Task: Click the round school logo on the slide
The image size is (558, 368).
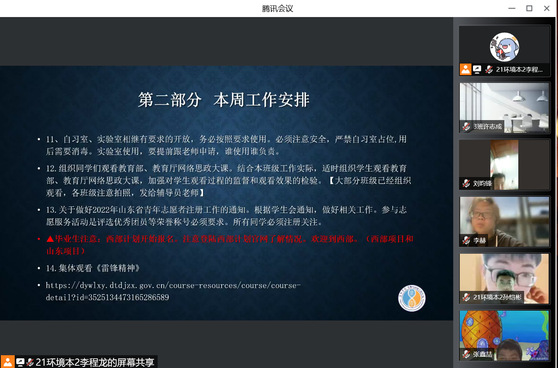Action: pyautogui.click(x=412, y=298)
